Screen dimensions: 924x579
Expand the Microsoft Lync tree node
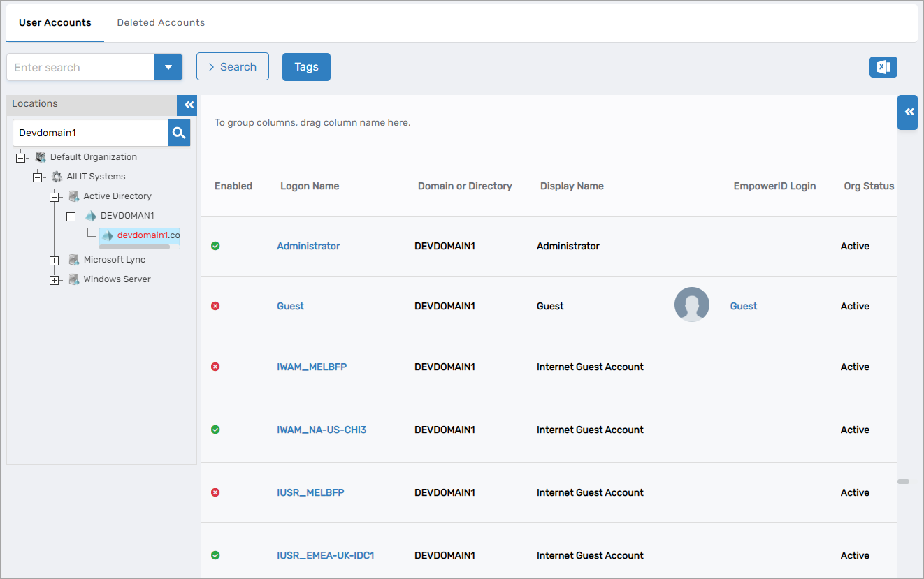54,261
